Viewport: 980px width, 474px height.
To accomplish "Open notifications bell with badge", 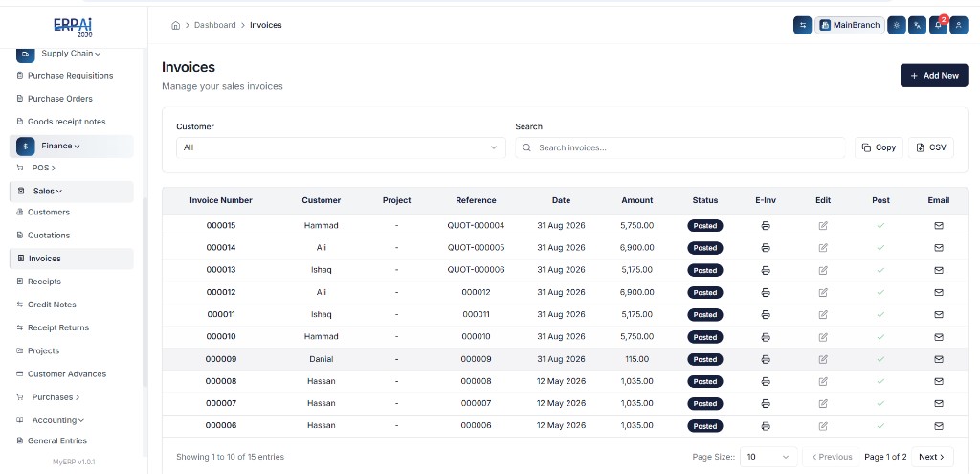I will [x=938, y=25].
